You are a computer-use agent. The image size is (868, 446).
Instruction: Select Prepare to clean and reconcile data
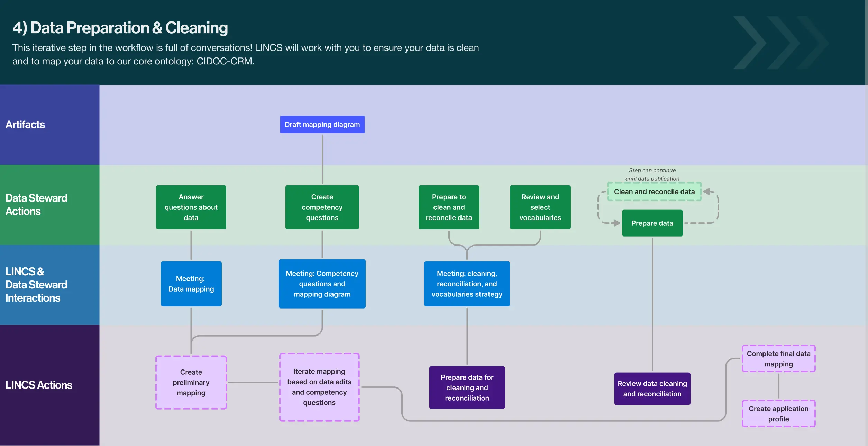point(449,207)
